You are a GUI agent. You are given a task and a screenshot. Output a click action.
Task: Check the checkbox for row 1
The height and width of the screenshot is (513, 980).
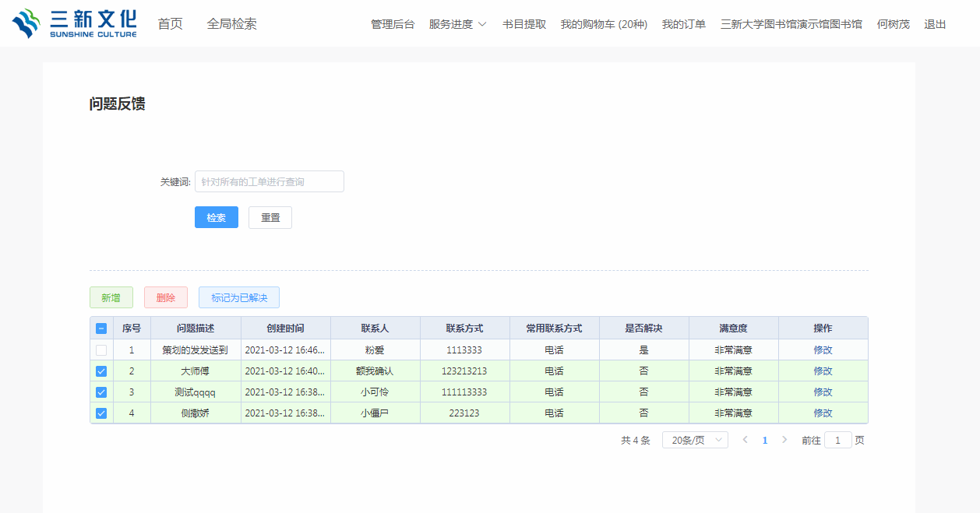(101, 350)
